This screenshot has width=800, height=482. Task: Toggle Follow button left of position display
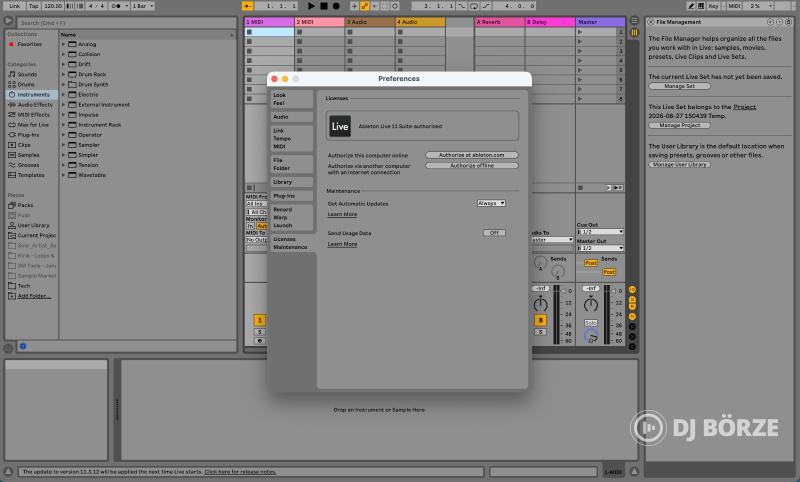point(248,6)
